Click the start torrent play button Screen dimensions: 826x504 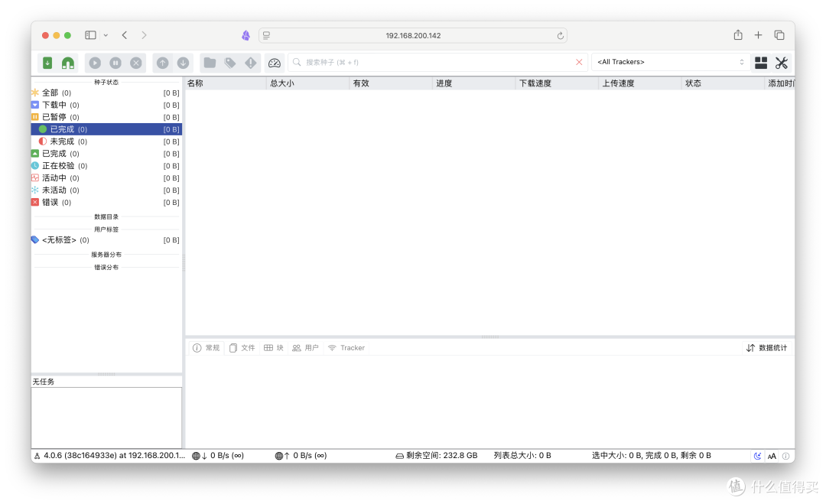tap(95, 63)
